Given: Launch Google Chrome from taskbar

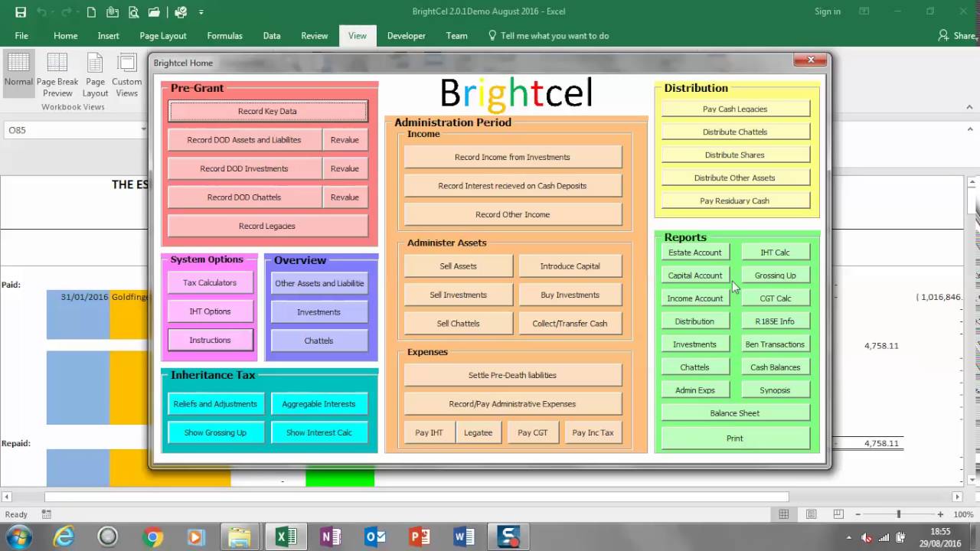Looking at the screenshot, I should click(x=152, y=537).
